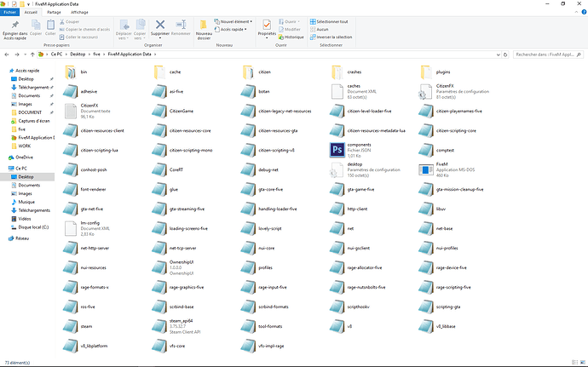Select the OwnershipUI file
The height and width of the screenshot is (367, 588).
(x=173, y=267)
